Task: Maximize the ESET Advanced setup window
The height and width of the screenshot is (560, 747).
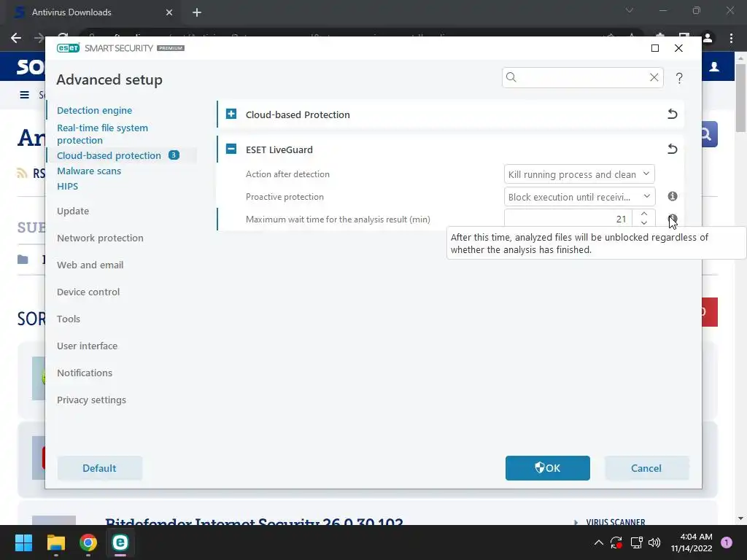Action: coord(655,48)
